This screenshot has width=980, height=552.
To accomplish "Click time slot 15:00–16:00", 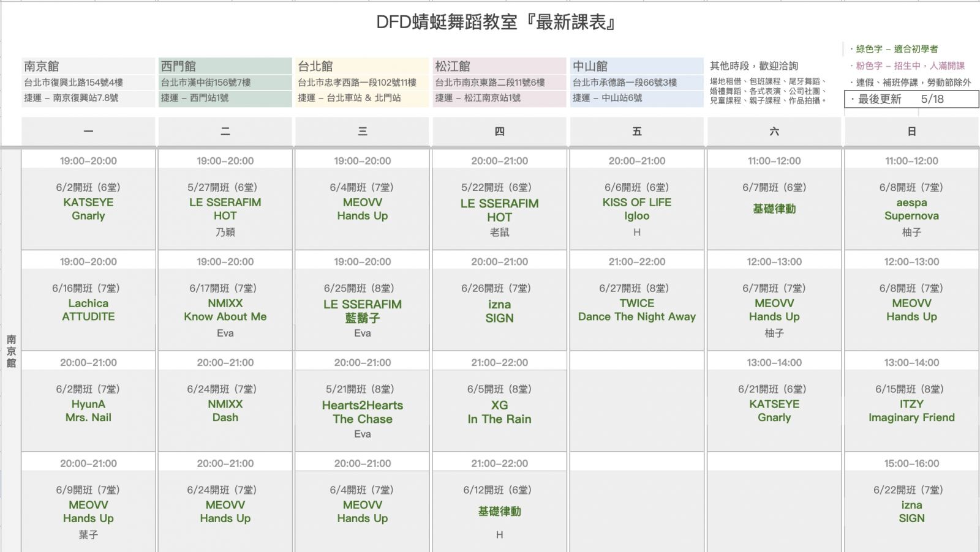I will pyautogui.click(x=911, y=463).
